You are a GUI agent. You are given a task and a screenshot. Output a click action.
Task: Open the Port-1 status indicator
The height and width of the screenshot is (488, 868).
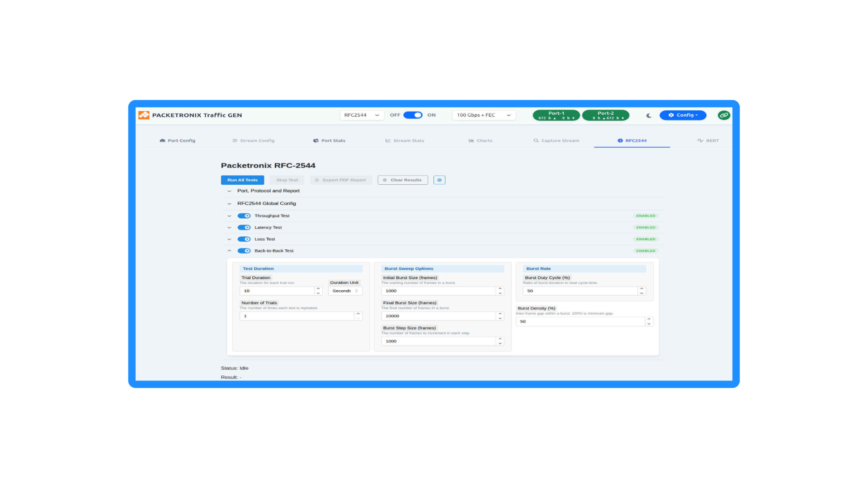(x=556, y=115)
